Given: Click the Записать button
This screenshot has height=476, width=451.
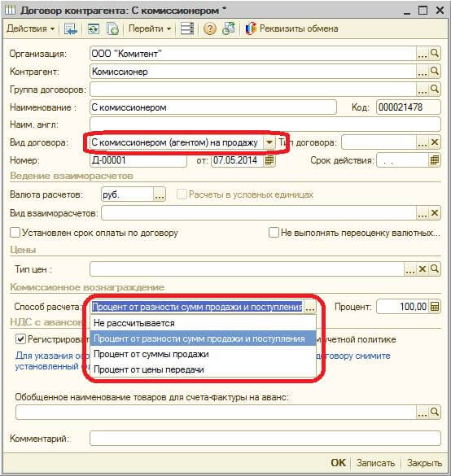Looking at the screenshot, I should (x=375, y=463).
